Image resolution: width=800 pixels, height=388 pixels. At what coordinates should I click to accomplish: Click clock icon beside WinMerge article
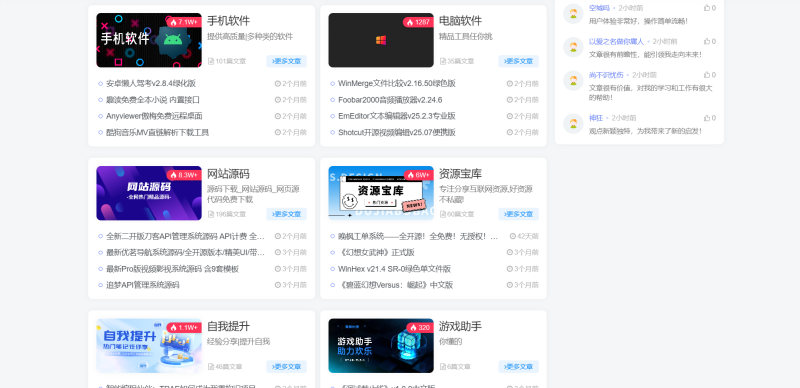(509, 83)
